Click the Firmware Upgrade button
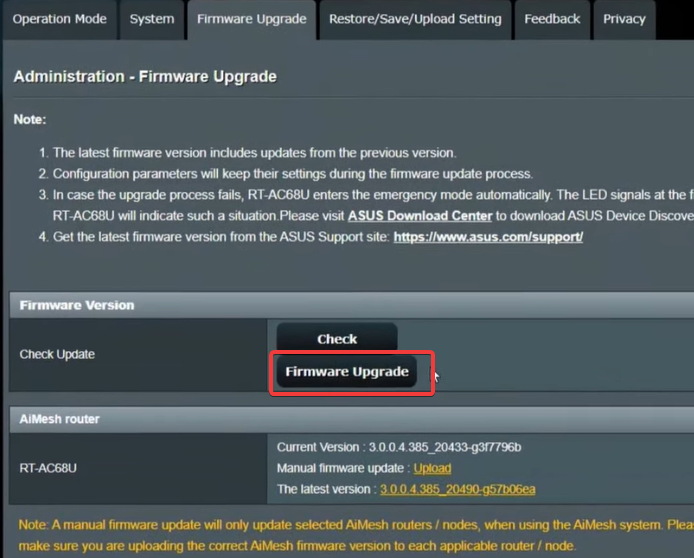This screenshot has height=558, width=694. pyautogui.click(x=347, y=371)
